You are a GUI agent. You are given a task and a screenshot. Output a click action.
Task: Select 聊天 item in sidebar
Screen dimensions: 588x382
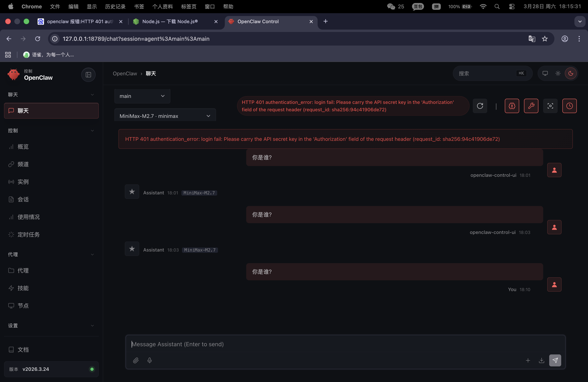pyautogui.click(x=51, y=110)
